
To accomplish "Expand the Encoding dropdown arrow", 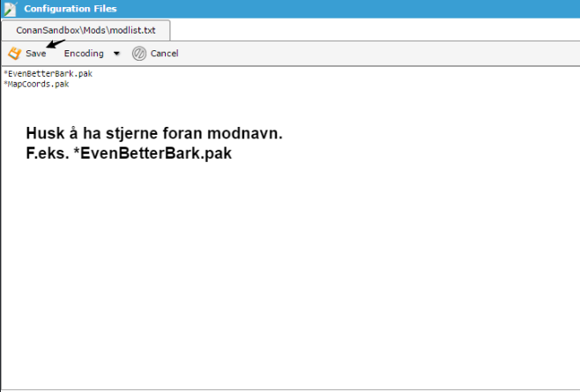I will click(116, 53).
